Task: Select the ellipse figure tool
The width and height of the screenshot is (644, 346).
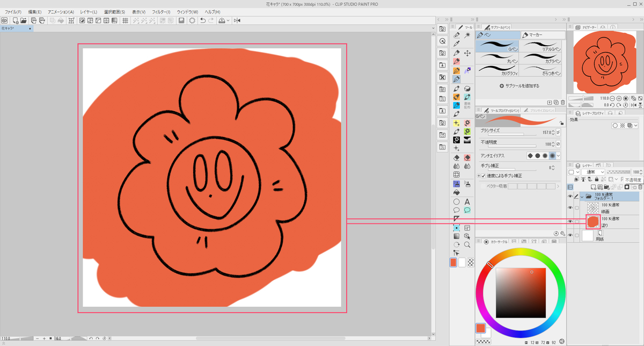Action: [456, 202]
